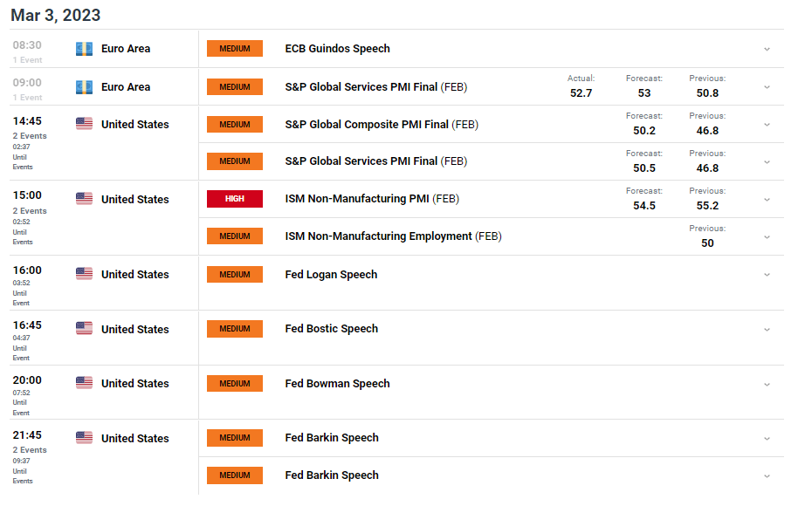
Task: Expand the last Fed Barkin Speech chevron
Action: (x=767, y=476)
